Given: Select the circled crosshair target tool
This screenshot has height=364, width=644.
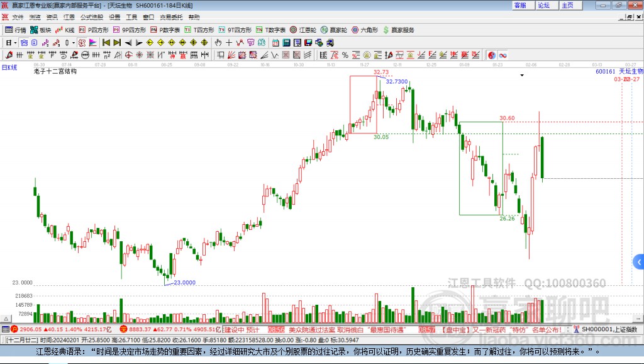Looking at the screenshot, I should pyautogui.click(x=128, y=55).
